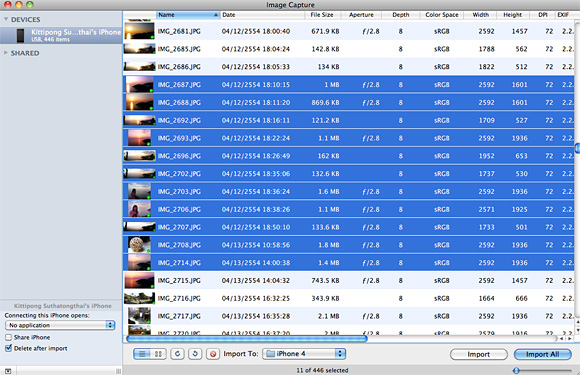Screen dimensions: 580x375
Task: Click date 04/12/2554 18:00:40
Action: [256, 31]
